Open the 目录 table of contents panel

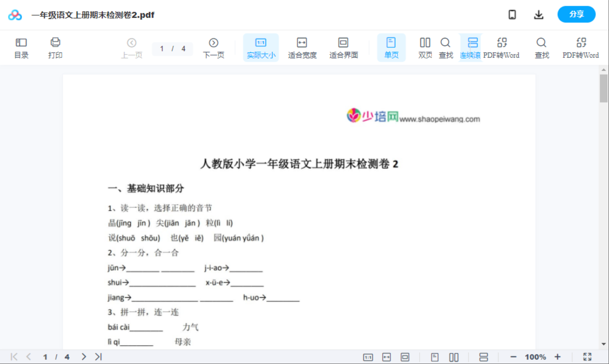pos(21,47)
